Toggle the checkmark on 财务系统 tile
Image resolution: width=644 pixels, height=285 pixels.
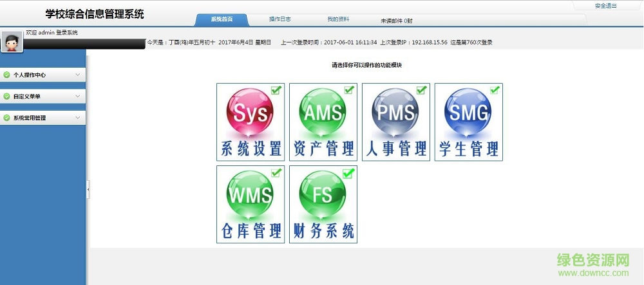coord(348,173)
